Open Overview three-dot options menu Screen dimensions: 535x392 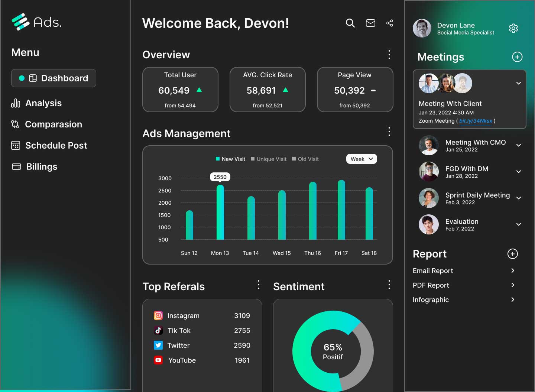[389, 55]
